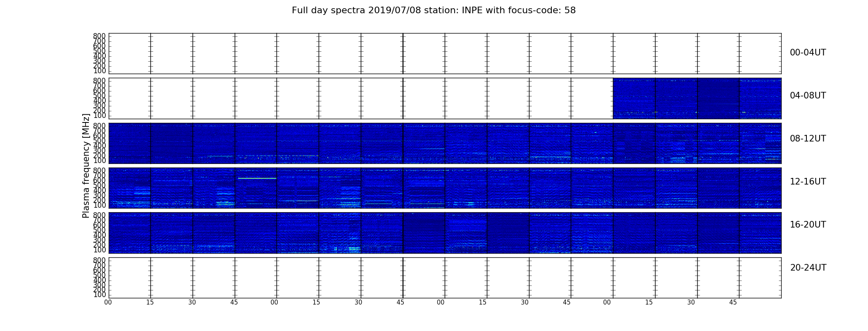
Task: Click the plot title 'Full day spectra 2019/07/08'
Action: (434, 10)
